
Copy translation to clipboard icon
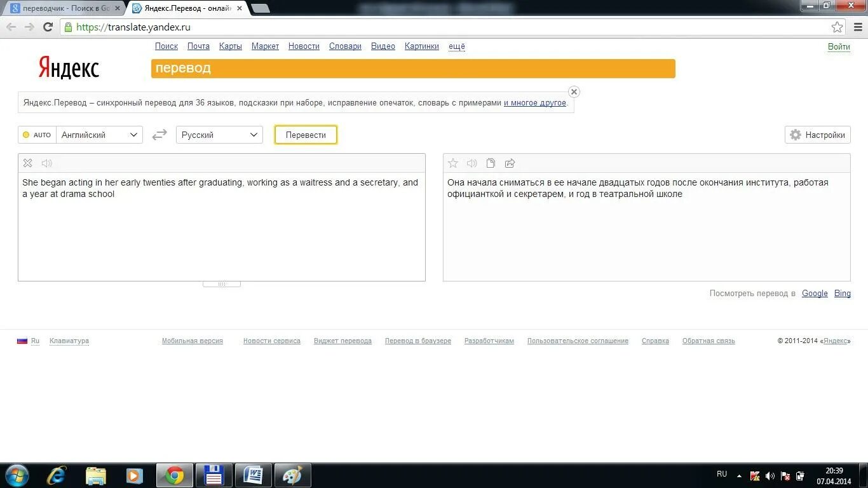491,163
